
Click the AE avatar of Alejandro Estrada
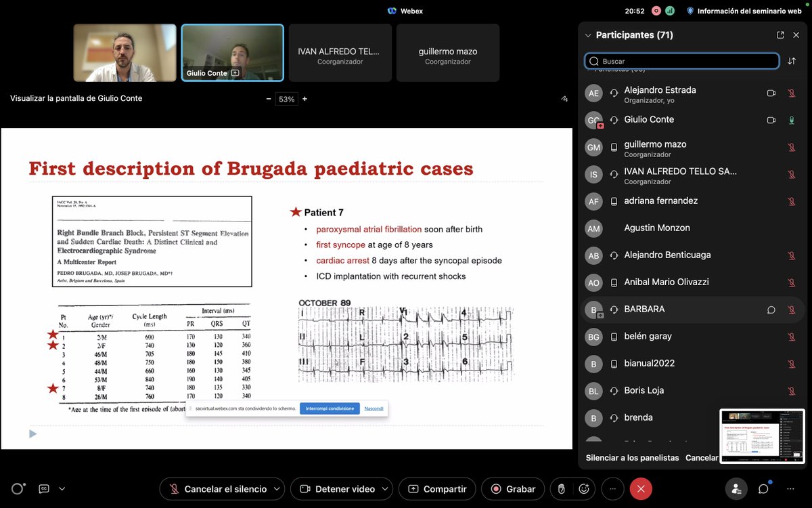(x=593, y=93)
